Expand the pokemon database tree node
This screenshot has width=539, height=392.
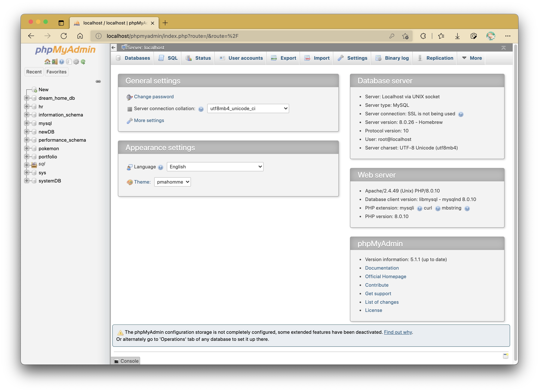point(27,149)
